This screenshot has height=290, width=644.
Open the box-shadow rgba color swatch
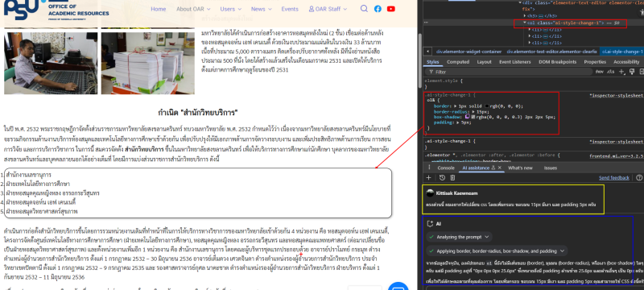click(x=473, y=117)
